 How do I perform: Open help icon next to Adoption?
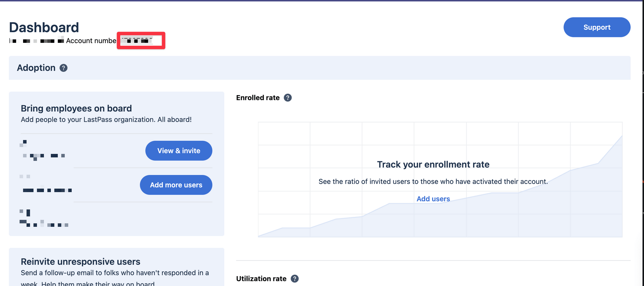(64, 68)
